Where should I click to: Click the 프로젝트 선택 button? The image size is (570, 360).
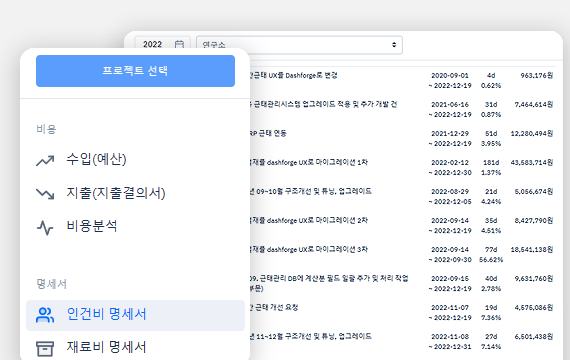(135, 71)
